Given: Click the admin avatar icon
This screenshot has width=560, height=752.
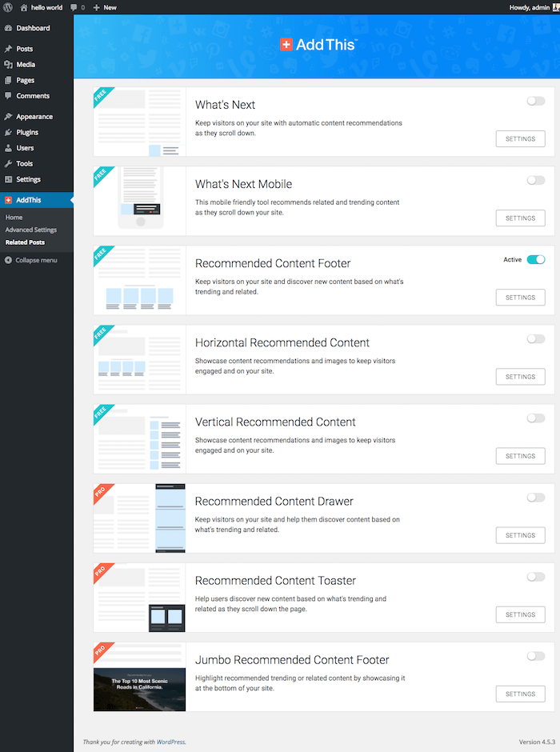Looking at the screenshot, I should point(556,7).
